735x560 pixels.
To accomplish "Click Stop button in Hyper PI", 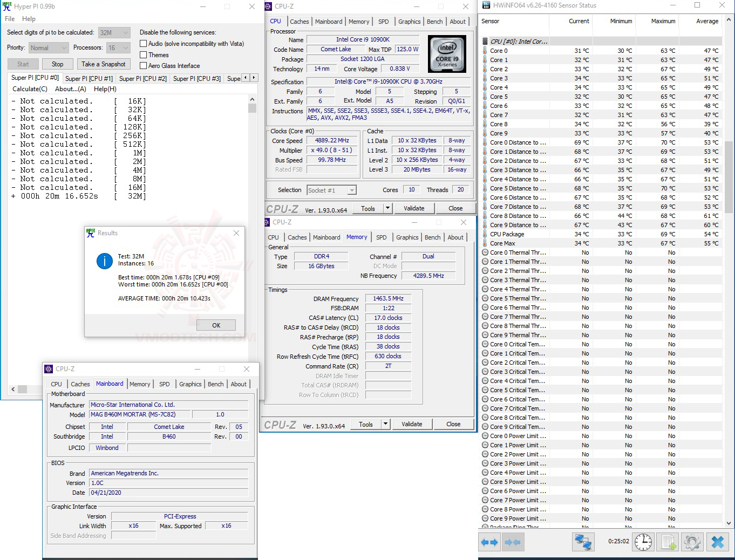I will [x=58, y=64].
